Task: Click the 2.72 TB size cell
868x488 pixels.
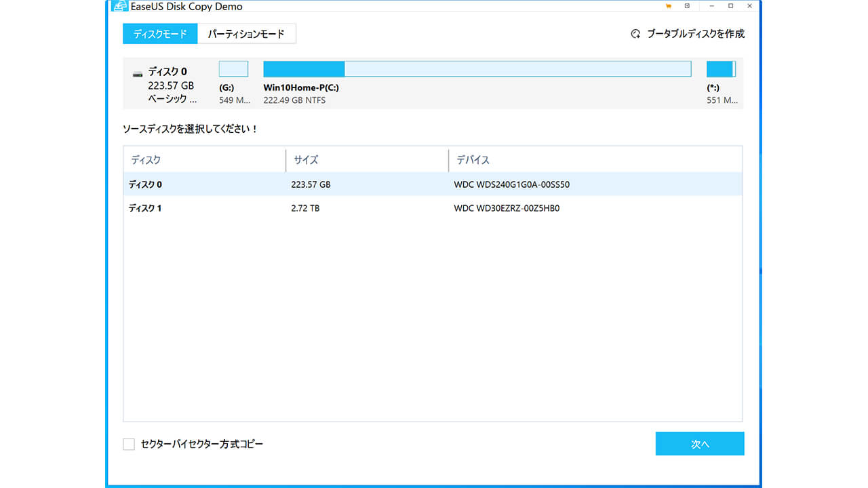Action: pyautogui.click(x=305, y=208)
